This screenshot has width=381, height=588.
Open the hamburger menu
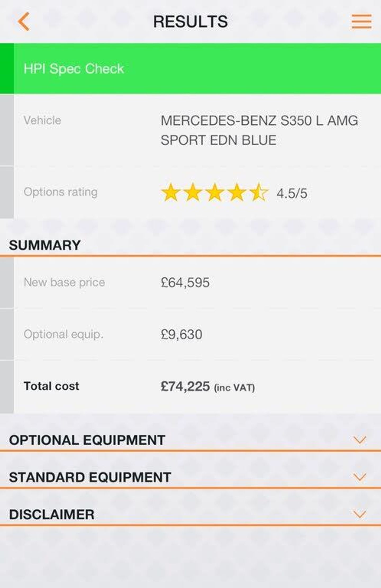coord(361,21)
